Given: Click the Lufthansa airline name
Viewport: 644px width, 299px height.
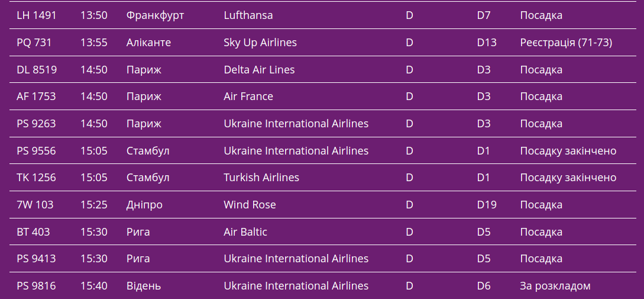Looking at the screenshot, I should pyautogui.click(x=248, y=15).
